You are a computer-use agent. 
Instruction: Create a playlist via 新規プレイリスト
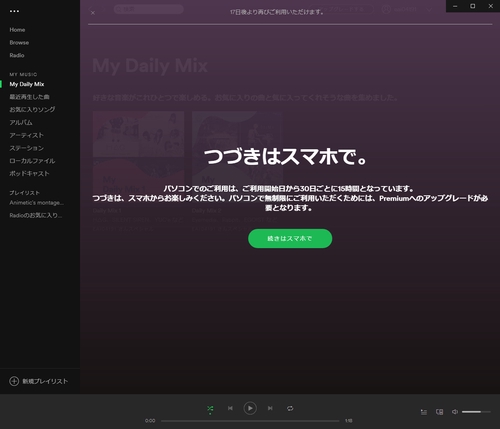[x=45, y=381]
